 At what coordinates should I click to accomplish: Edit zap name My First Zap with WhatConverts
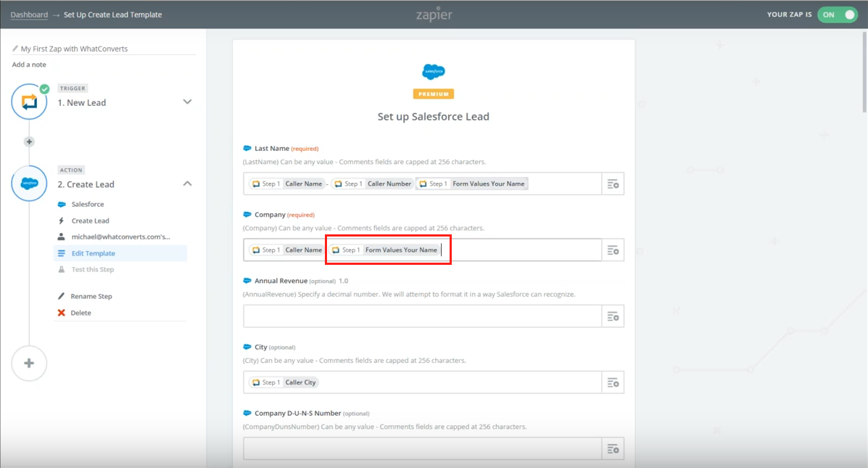74,49
